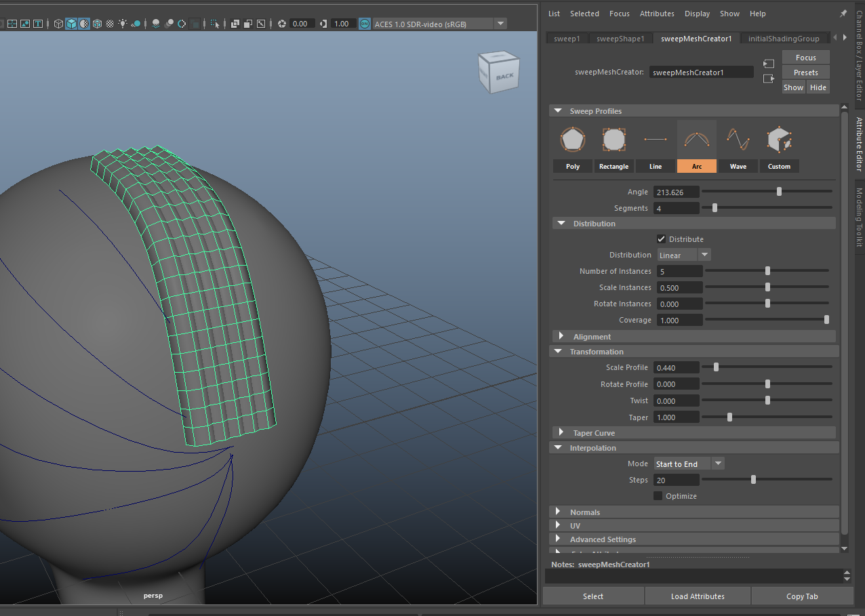Open the Distribution Linear dropdown
The height and width of the screenshot is (616, 865).
(x=684, y=255)
